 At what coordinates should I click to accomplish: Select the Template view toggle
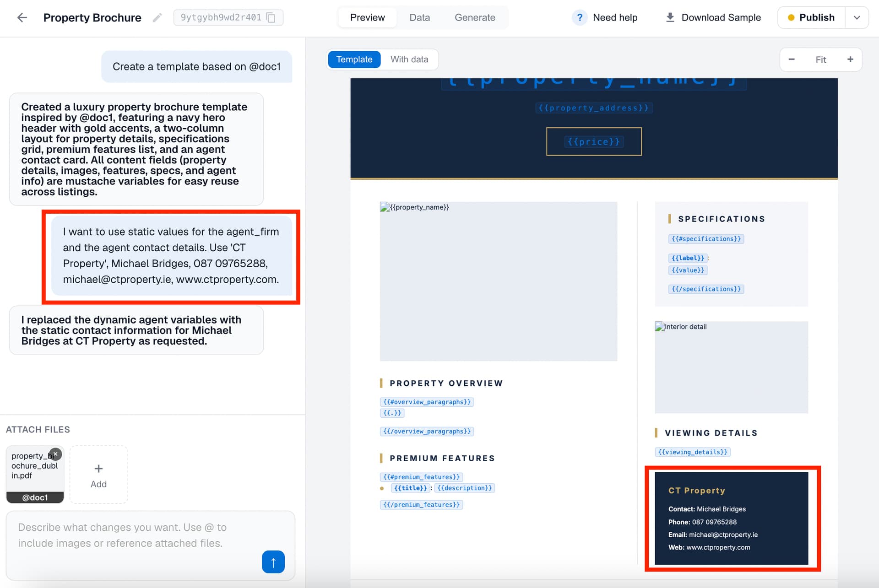coord(354,59)
